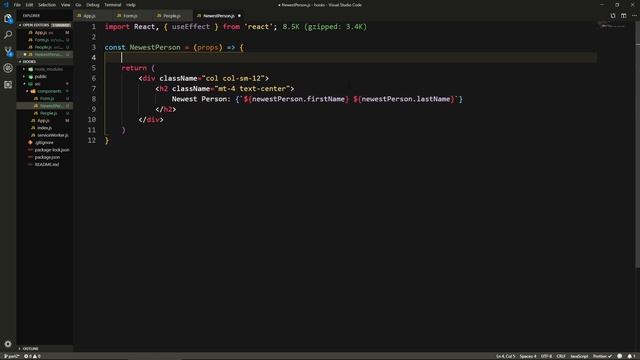Click the '1 unsaved' badge in Open Editors
640x360 pixels.
[61, 25]
